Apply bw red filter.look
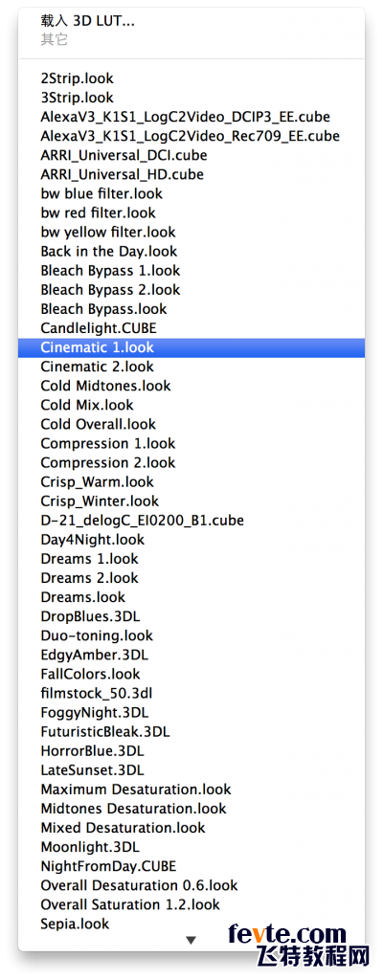Viewport: 383px width, 980px height. [191, 213]
